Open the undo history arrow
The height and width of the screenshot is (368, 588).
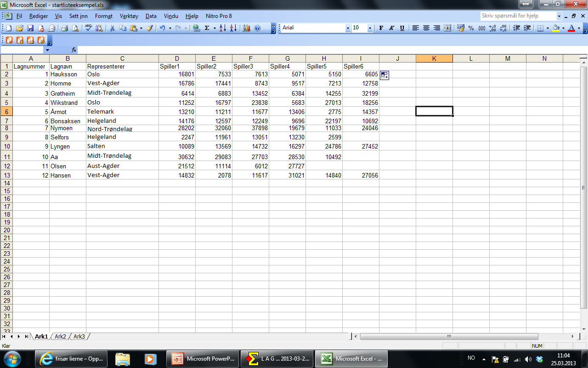click(170, 28)
